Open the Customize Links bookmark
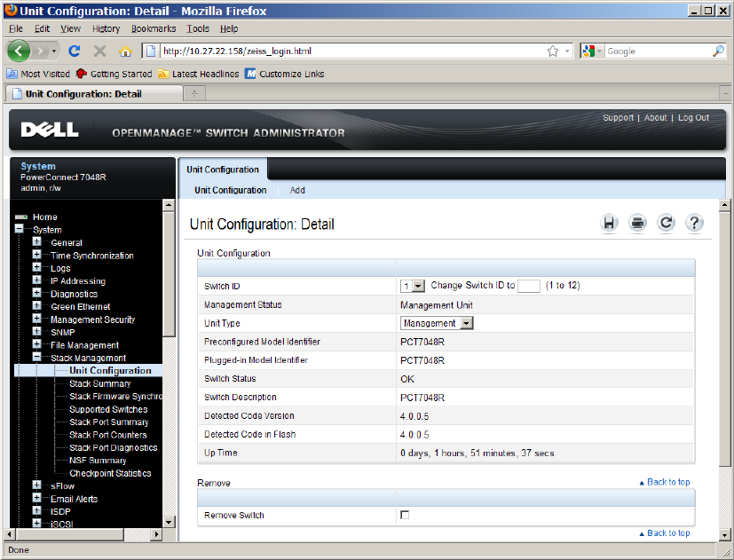This screenshot has width=734, height=560. [285, 74]
